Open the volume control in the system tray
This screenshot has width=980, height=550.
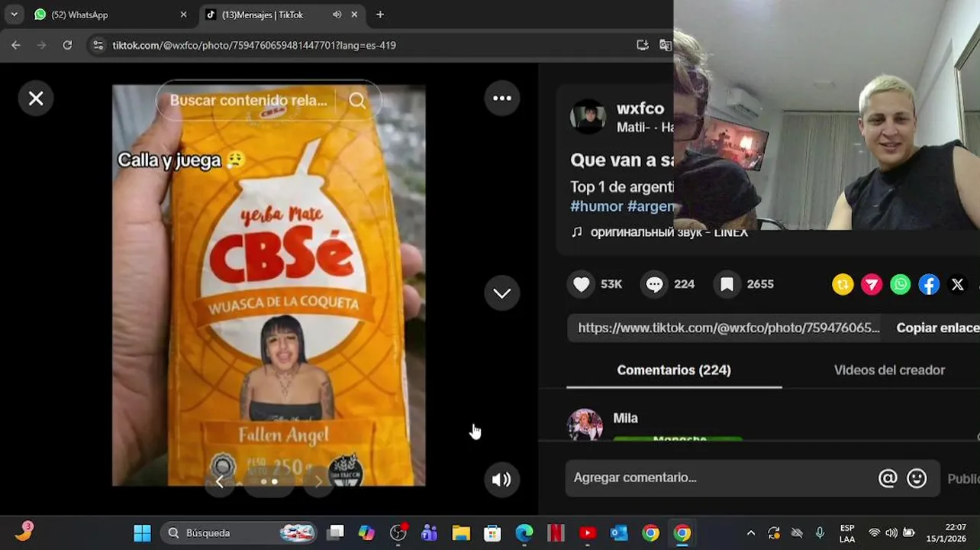point(891,533)
